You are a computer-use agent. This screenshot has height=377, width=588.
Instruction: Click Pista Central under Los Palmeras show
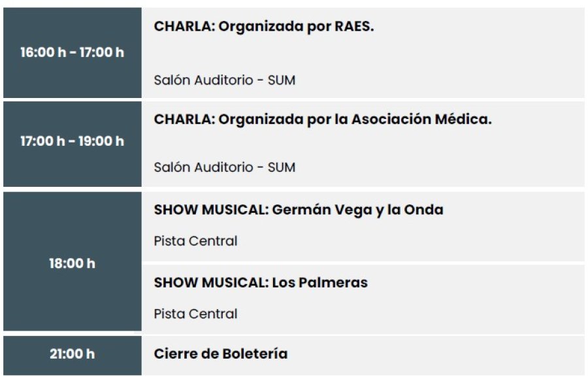click(196, 314)
